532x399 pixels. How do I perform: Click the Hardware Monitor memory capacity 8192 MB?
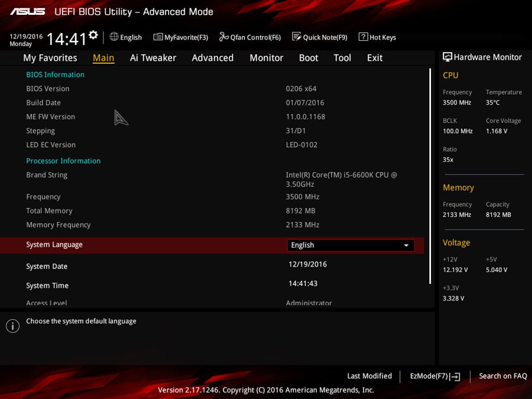click(498, 215)
